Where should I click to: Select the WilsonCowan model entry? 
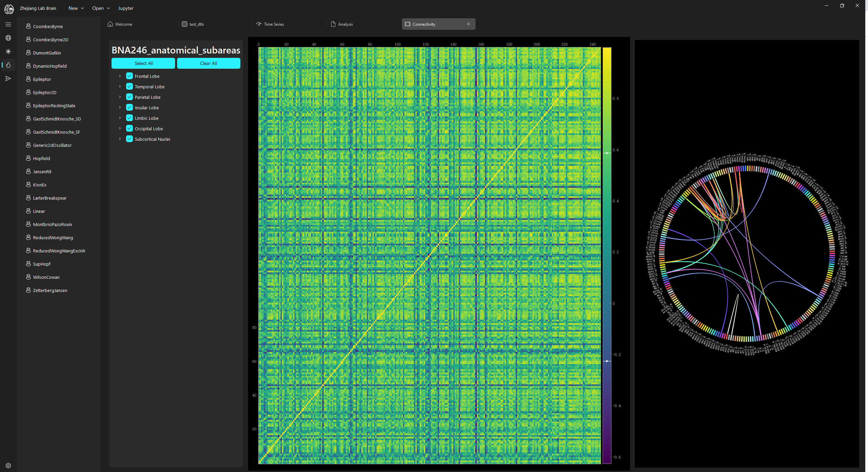[46, 277]
